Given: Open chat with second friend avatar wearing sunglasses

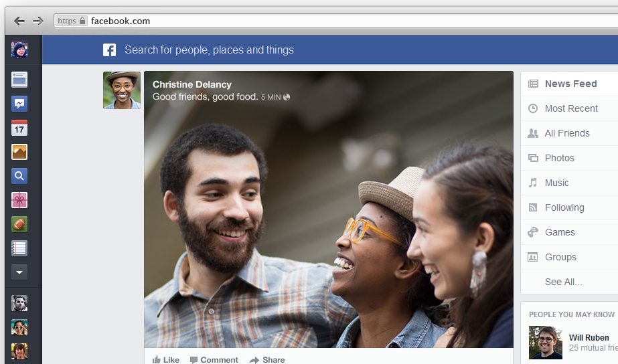Looking at the screenshot, I should [x=19, y=327].
